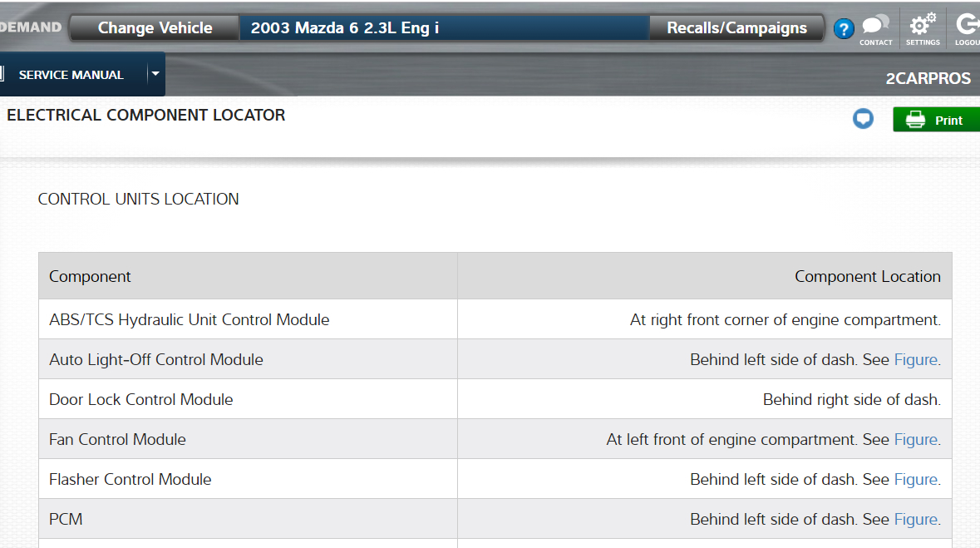Image resolution: width=980 pixels, height=548 pixels.
Task: Click the green Print button
Action: pyautogui.click(x=936, y=120)
